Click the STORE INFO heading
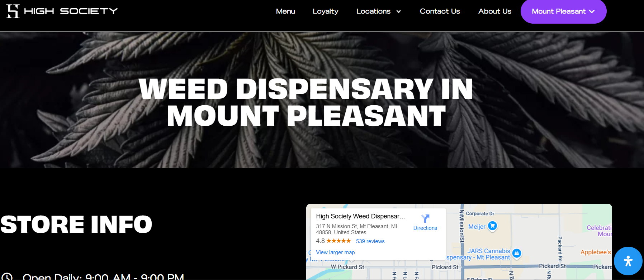The image size is (644, 280). coord(76,224)
